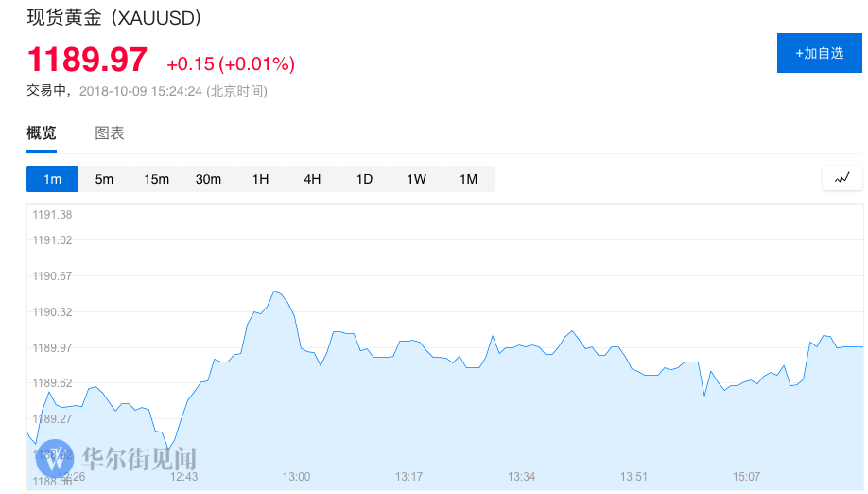
Task: Choose the 4H timeframe
Action: 312,179
